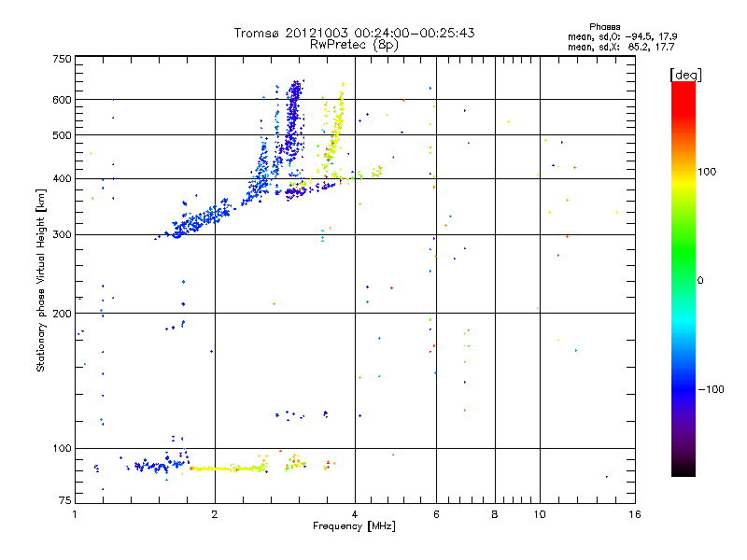The image size is (747, 560).
Task: Click the colorbar tick label "-100"
Action: pyautogui.click(x=711, y=389)
